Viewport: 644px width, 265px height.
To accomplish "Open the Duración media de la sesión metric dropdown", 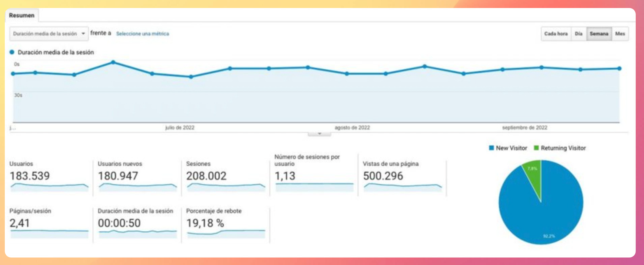I will 49,34.
